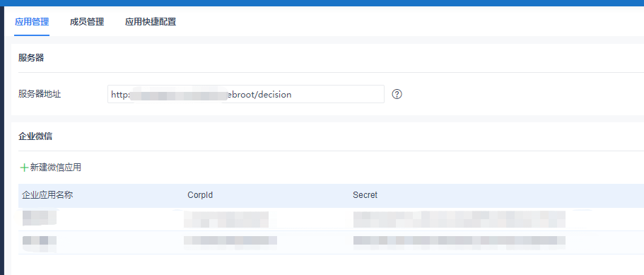
Task: Open the 应用管理 tab
Action: pos(32,22)
